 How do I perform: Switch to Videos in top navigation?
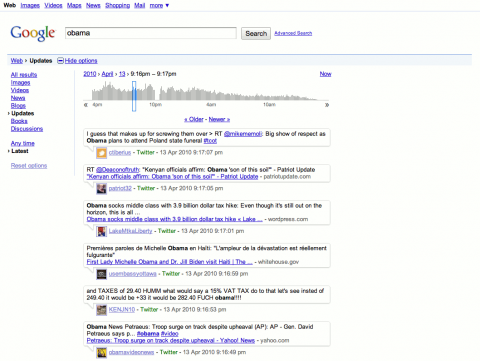(53, 5)
